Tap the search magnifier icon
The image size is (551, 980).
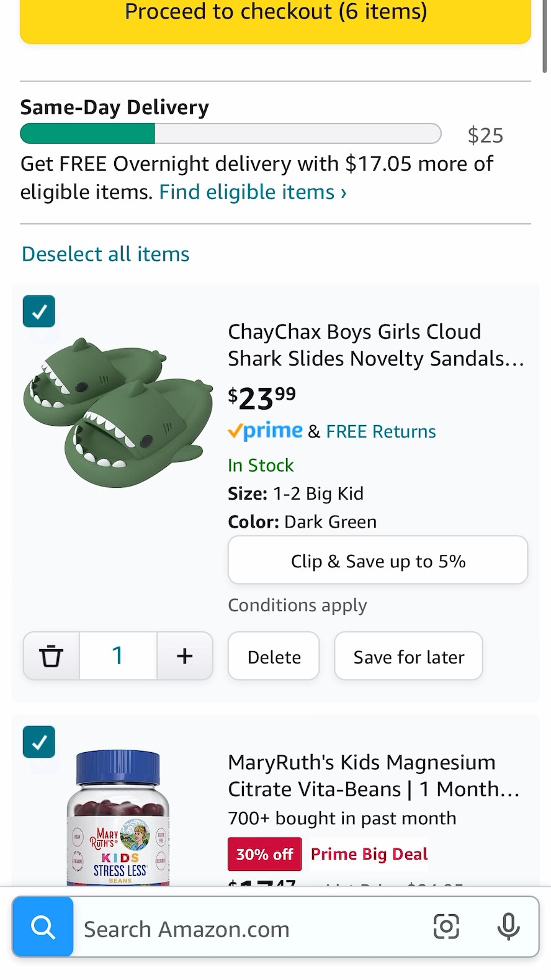[x=42, y=927]
